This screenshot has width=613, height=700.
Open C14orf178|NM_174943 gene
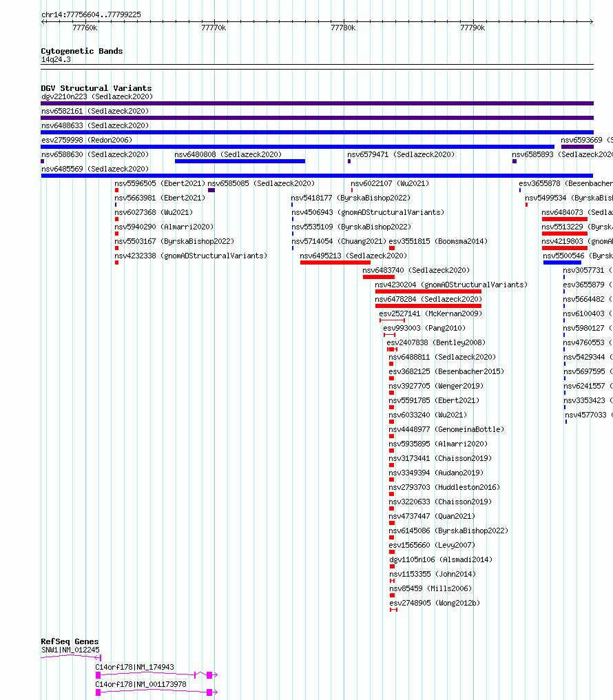point(134,667)
